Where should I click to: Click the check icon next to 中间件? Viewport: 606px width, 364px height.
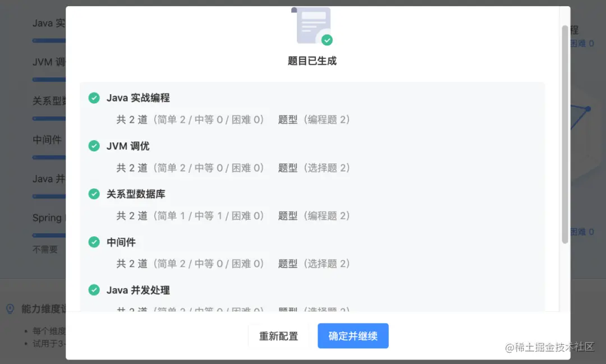pyautogui.click(x=94, y=242)
